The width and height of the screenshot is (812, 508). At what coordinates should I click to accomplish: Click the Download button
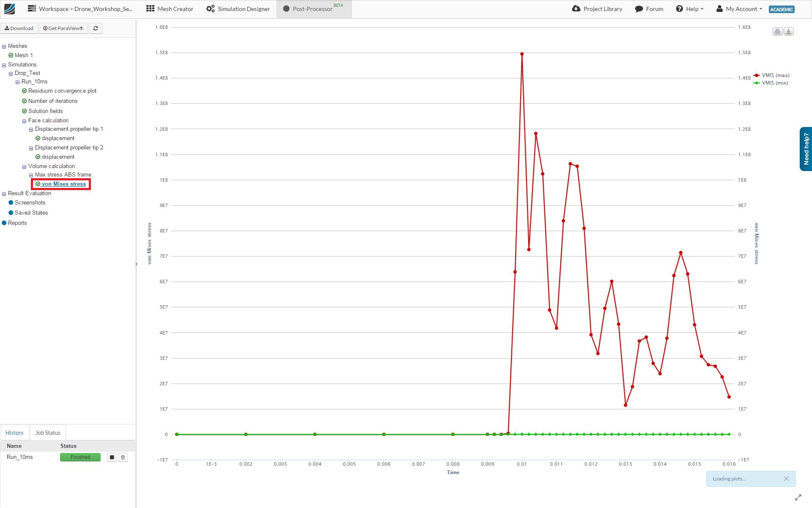coord(19,28)
